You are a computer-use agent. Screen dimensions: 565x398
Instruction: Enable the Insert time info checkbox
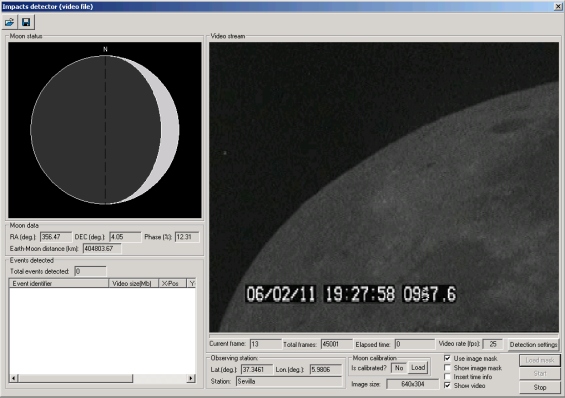tap(447, 376)
